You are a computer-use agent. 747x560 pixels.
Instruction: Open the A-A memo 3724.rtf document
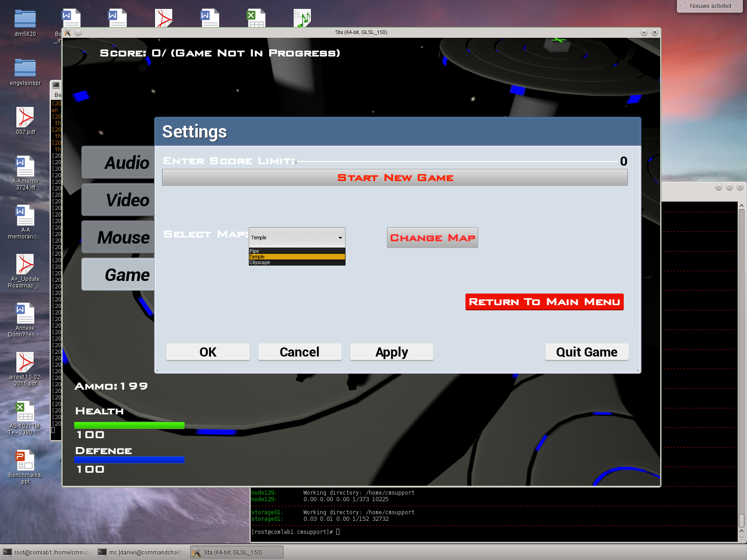click(x=25, y=167)
